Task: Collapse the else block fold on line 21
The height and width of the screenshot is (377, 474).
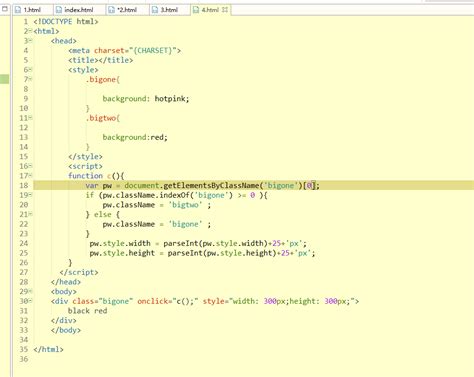Action: coord(30,214)
